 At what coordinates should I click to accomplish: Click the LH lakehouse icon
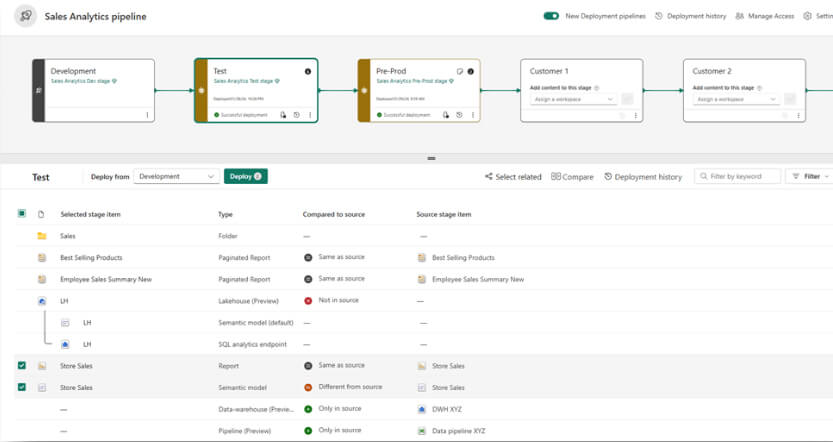pos(42,300)
